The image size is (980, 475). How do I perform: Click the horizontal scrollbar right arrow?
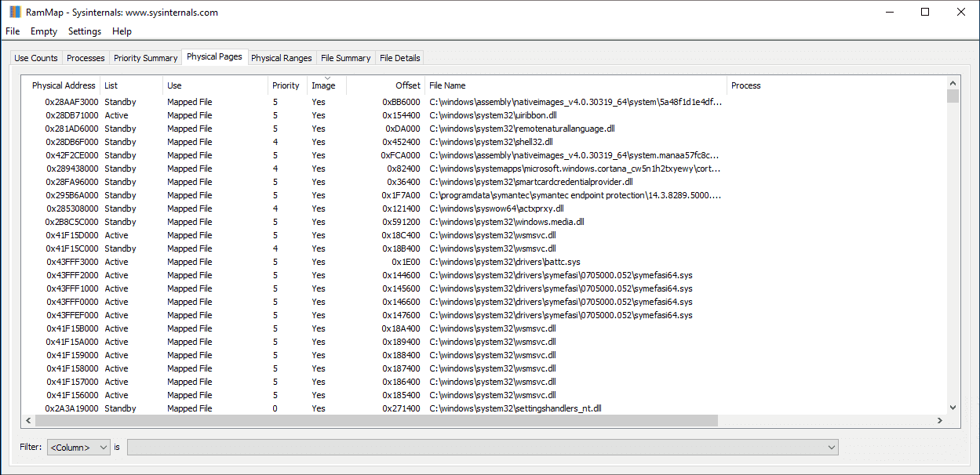click(939, 421)
